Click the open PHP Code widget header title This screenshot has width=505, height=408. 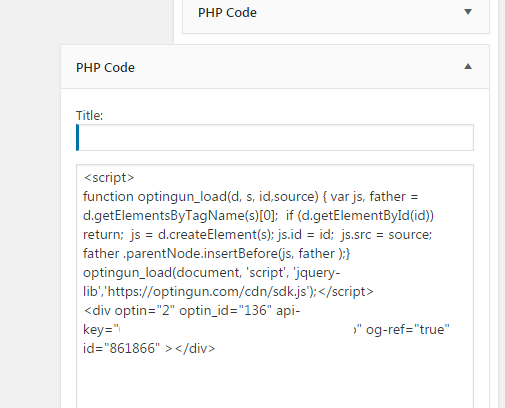105,68
